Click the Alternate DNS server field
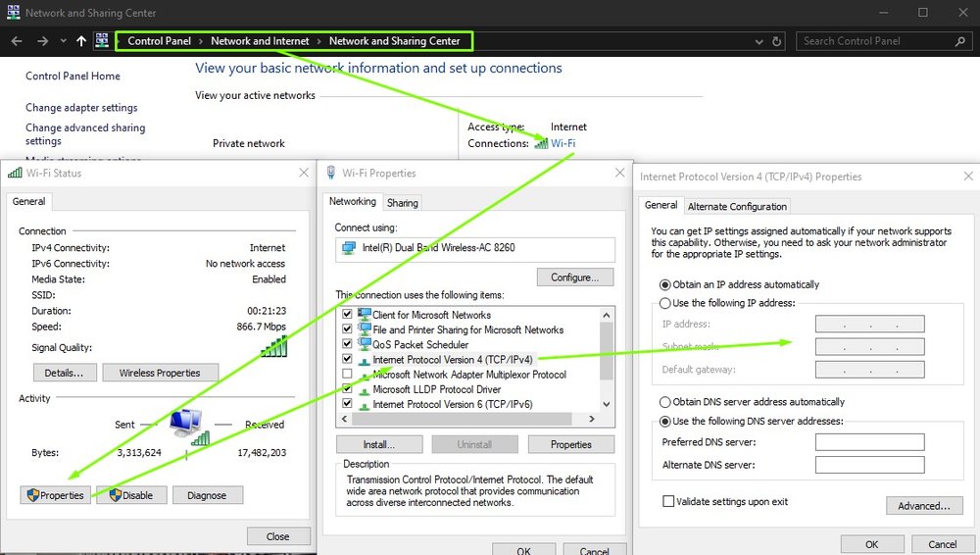980x555 pixels. tap(869, 465)
